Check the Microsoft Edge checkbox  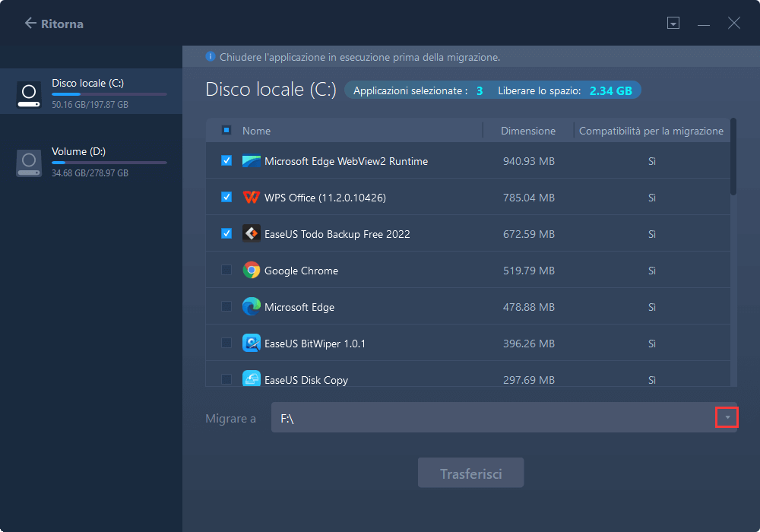tap(226, 306)
